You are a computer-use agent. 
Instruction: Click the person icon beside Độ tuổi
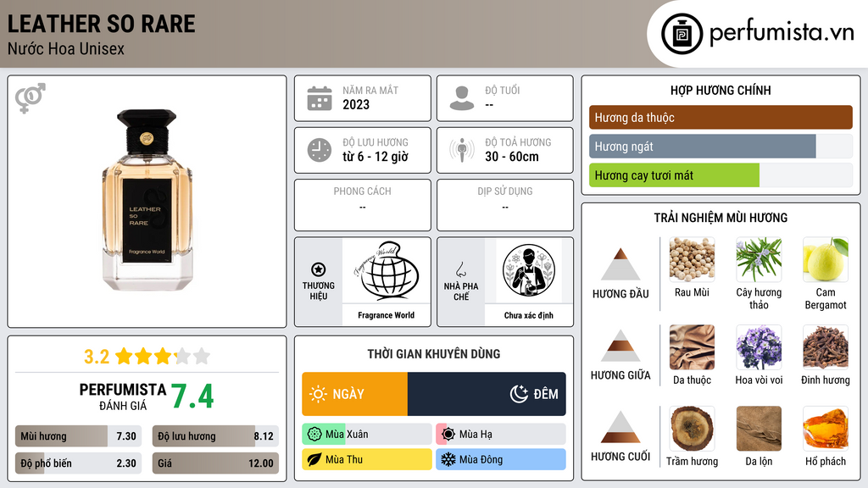click(x=462, y=98)
